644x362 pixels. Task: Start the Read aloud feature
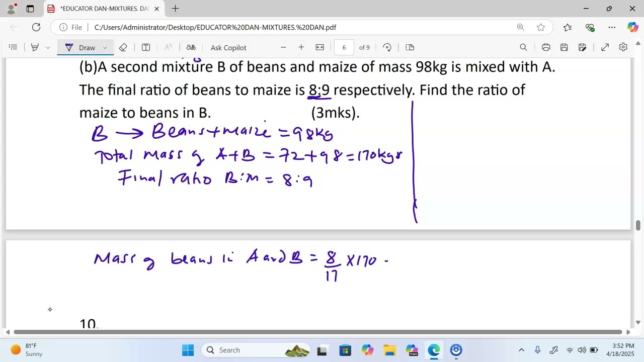(169, 47)
